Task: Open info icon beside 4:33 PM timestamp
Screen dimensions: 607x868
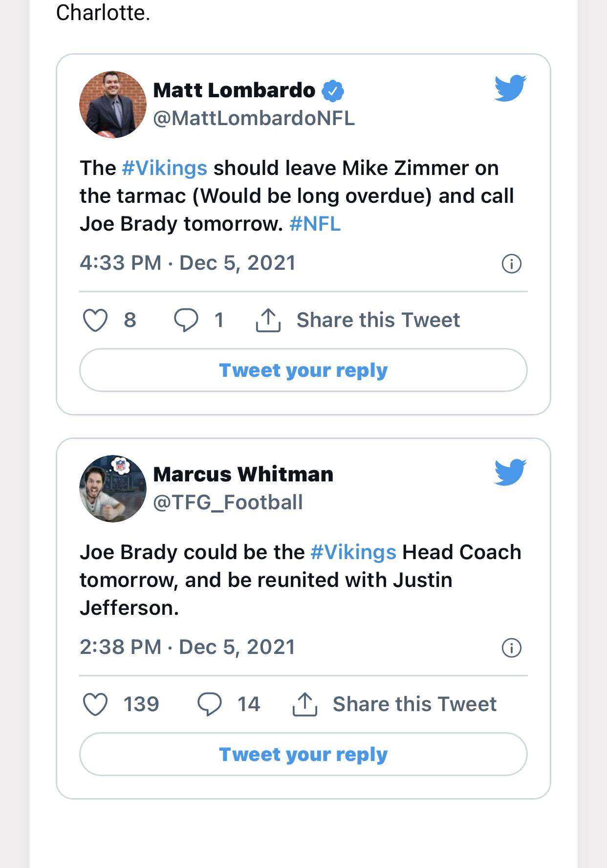Action: click(512, 264)
